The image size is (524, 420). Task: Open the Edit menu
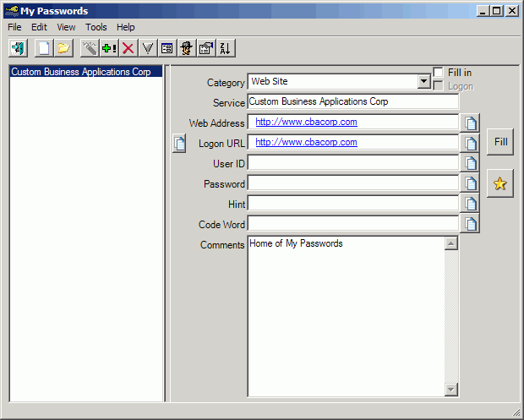coord(39,27)
